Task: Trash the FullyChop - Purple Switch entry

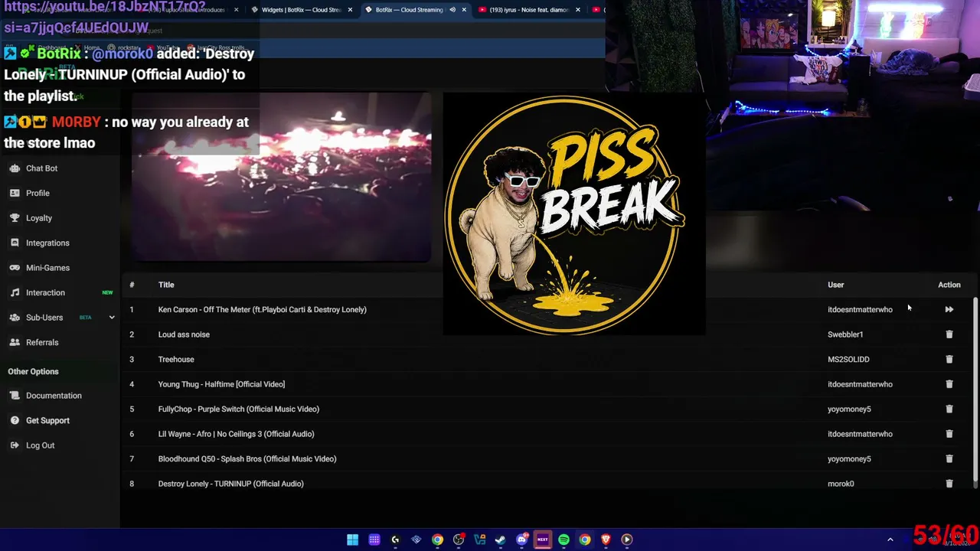Action: [x=949, y=409]
